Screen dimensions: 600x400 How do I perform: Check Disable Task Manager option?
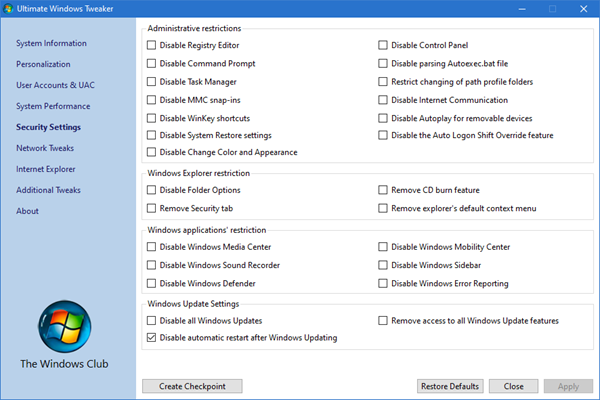(x=152, y=82)
